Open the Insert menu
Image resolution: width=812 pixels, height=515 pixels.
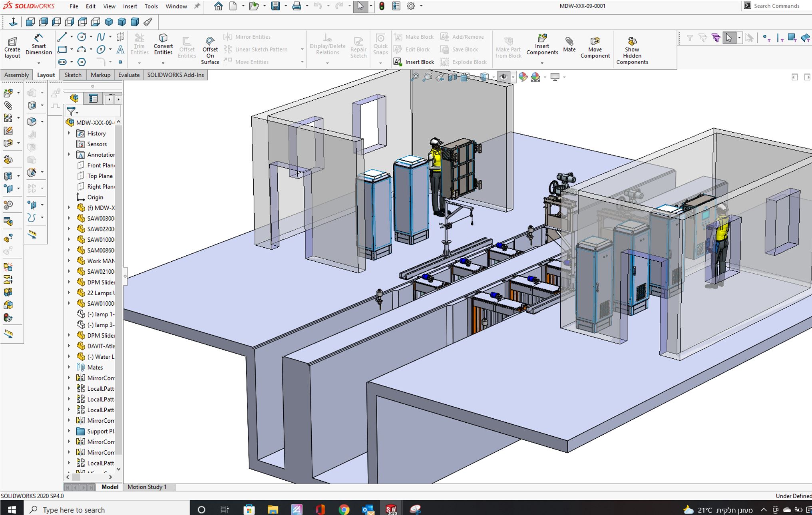[130, 6]
